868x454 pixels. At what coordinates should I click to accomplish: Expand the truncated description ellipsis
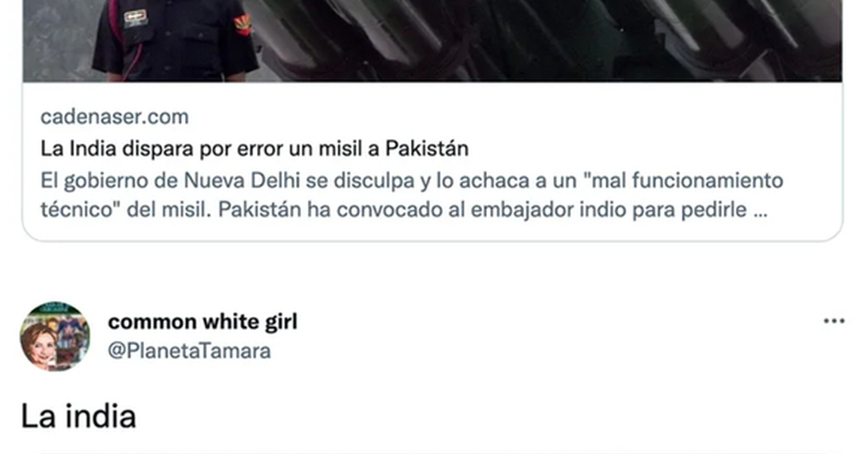coord(761,210)
